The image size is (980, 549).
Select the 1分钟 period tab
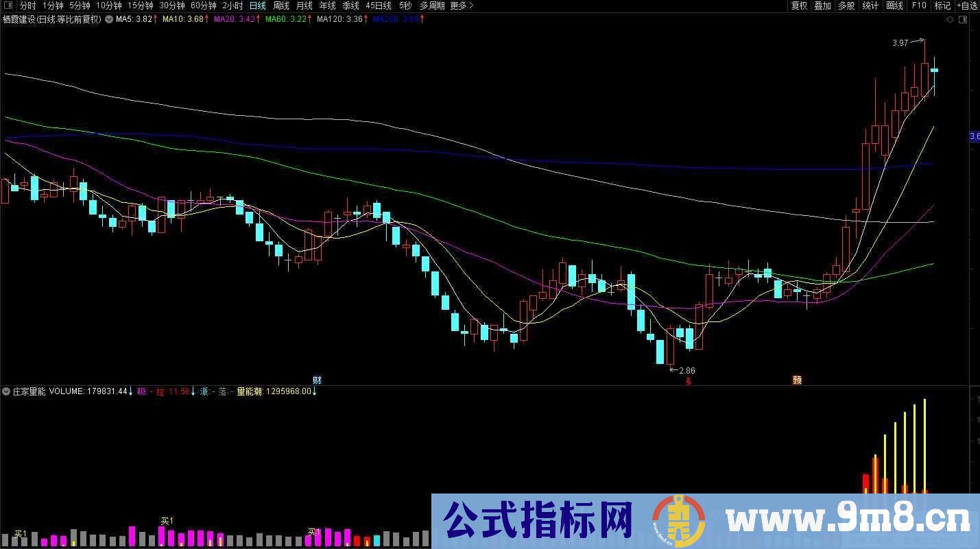(x=53, y=5)
